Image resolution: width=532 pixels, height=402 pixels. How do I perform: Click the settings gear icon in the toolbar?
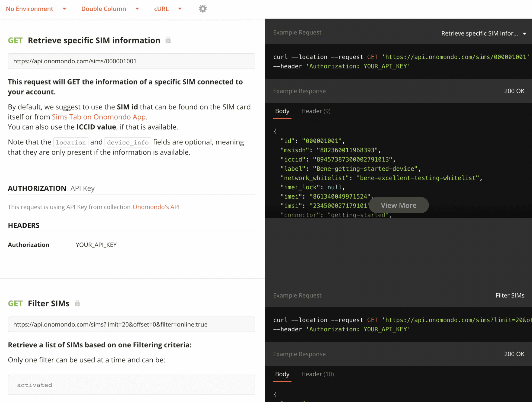[203, 8]
